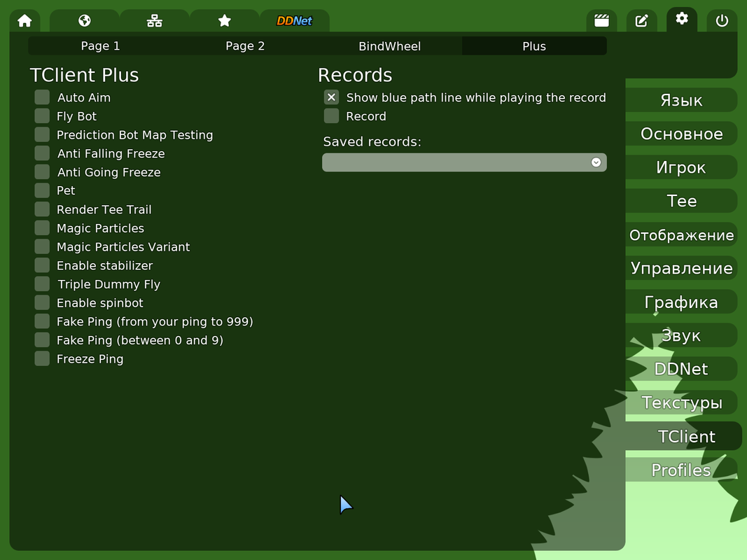Open the map editor pencil icon
The width and height of the screenshot is (747, 560).
pyautogui.click(x=642, y=21)
